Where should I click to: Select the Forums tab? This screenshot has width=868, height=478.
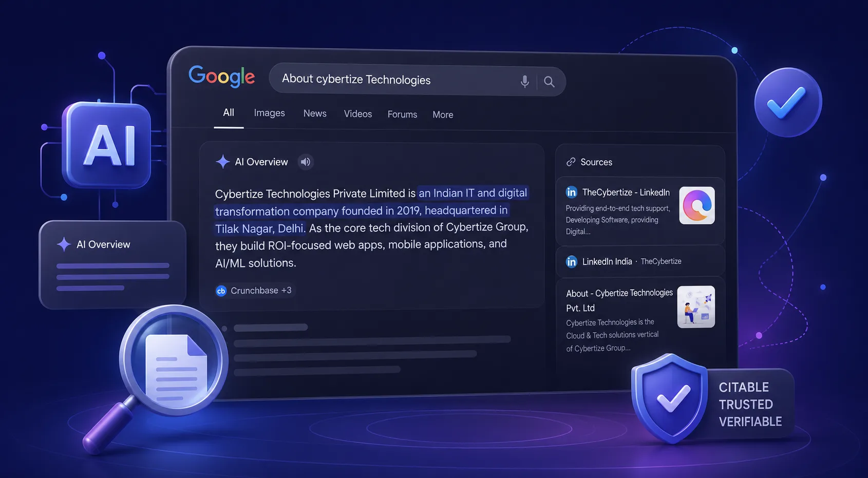click(402, 114)
